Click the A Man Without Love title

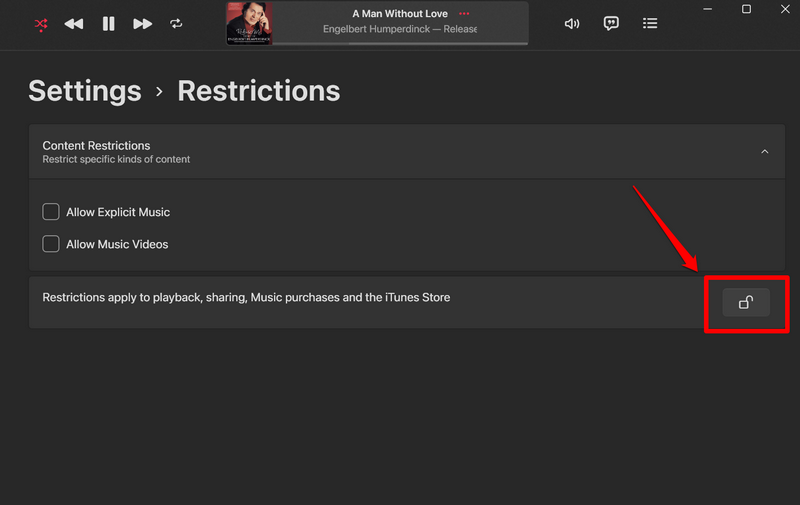tap(399, 14)
